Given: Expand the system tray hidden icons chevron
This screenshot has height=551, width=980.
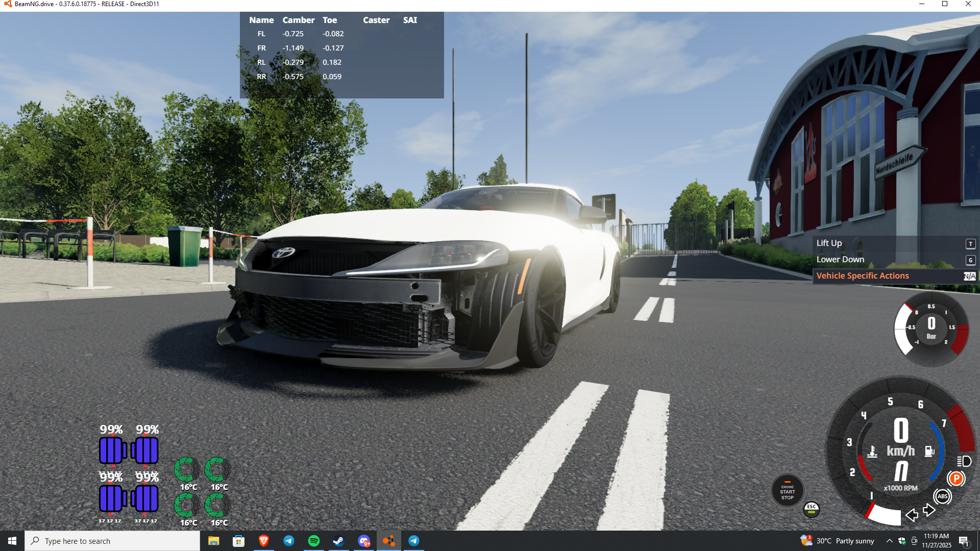Looking at the screenshot, I should (x=889, y=541).
